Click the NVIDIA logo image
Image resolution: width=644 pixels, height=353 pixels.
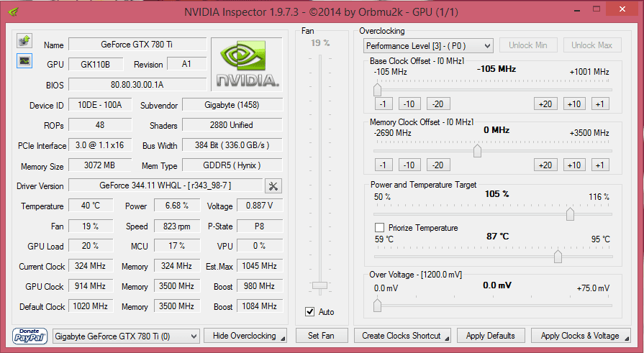(247, 64)
